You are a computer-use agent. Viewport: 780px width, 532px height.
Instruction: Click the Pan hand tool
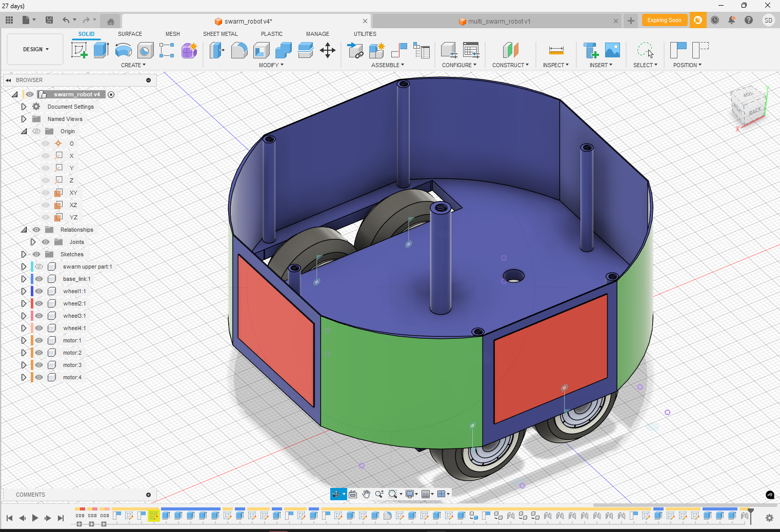coord(366,494)
